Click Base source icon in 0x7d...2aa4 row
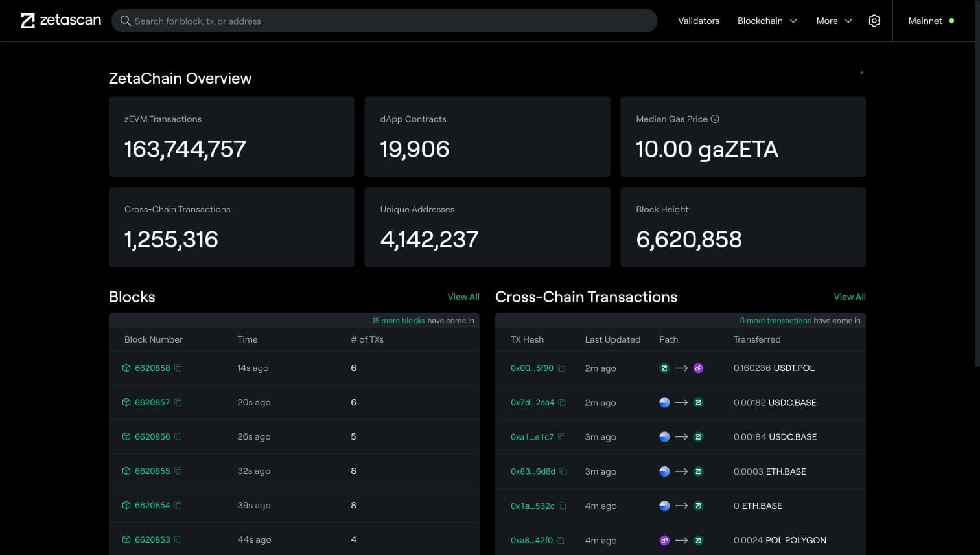This screenshot has height=555, width=980. coord(664,402)
